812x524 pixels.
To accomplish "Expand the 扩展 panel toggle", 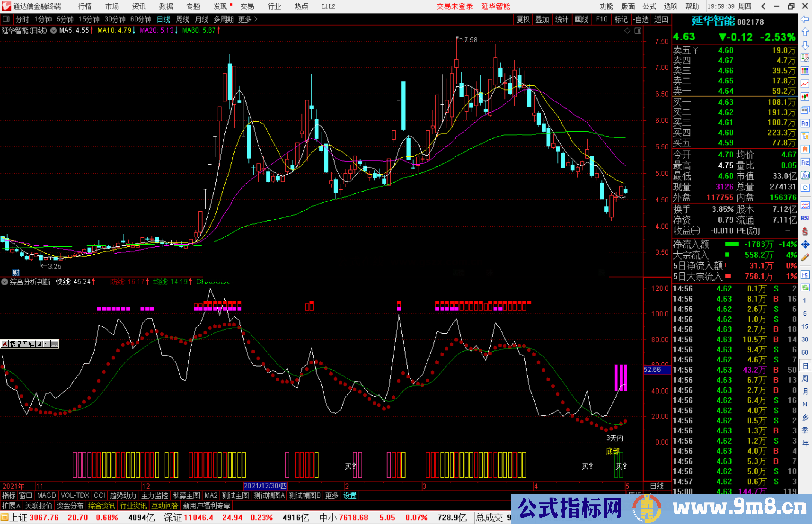I will (x=11, y=506).
